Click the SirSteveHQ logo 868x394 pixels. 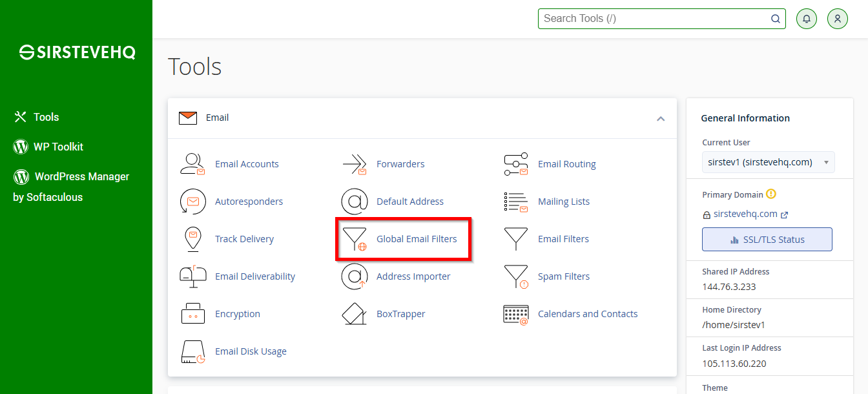pyautogui.click(x=77, y=53)
